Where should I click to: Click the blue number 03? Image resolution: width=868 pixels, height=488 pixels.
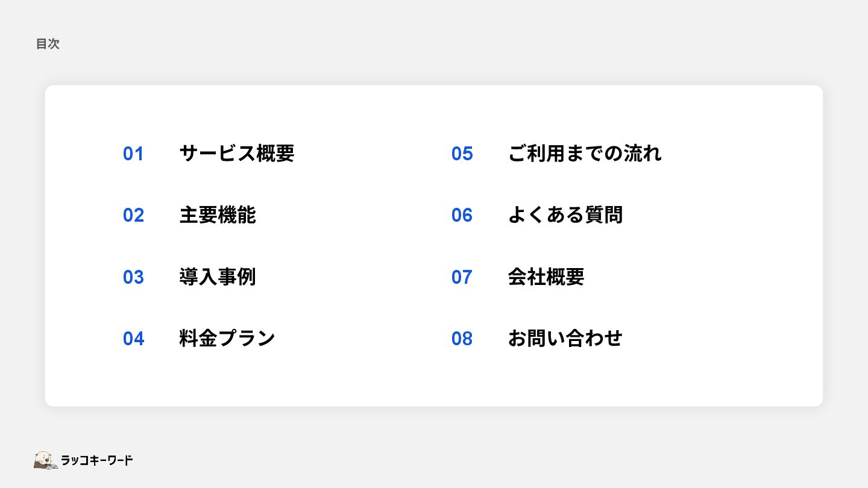coord(133,277)
